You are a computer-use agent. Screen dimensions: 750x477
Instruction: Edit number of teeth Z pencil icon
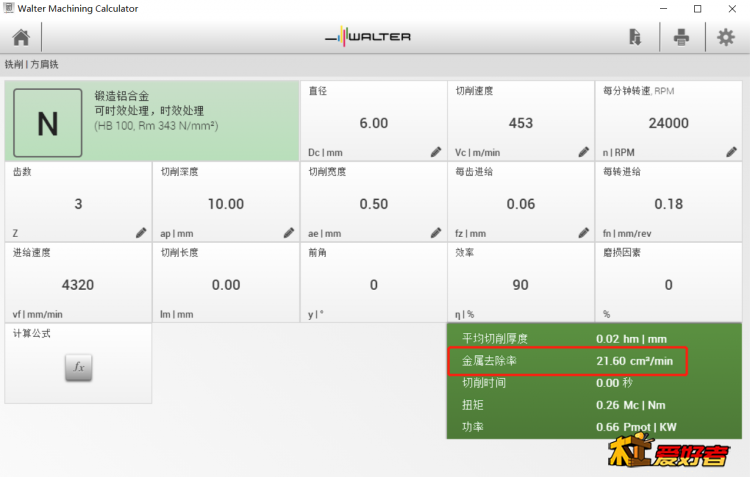point(141,233)
